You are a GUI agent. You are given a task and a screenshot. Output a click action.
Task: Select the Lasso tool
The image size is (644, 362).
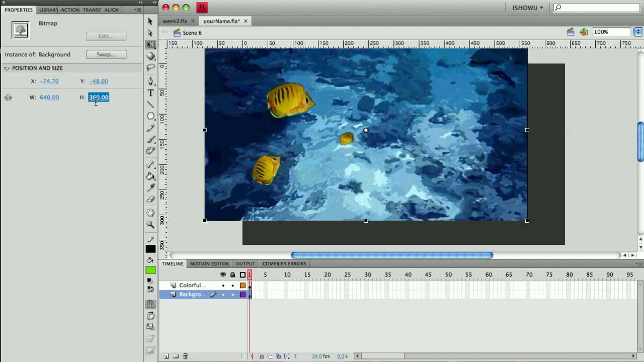[x=150, y=67]
